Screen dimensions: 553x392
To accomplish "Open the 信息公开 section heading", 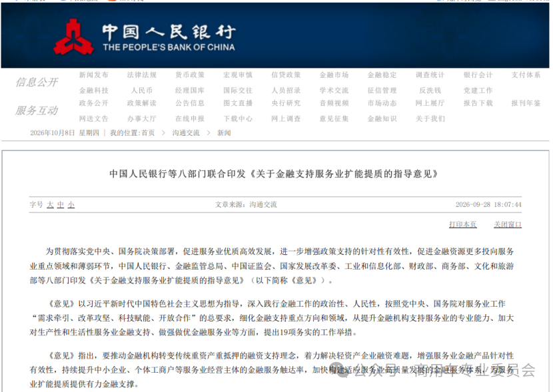I will (37, 83).
